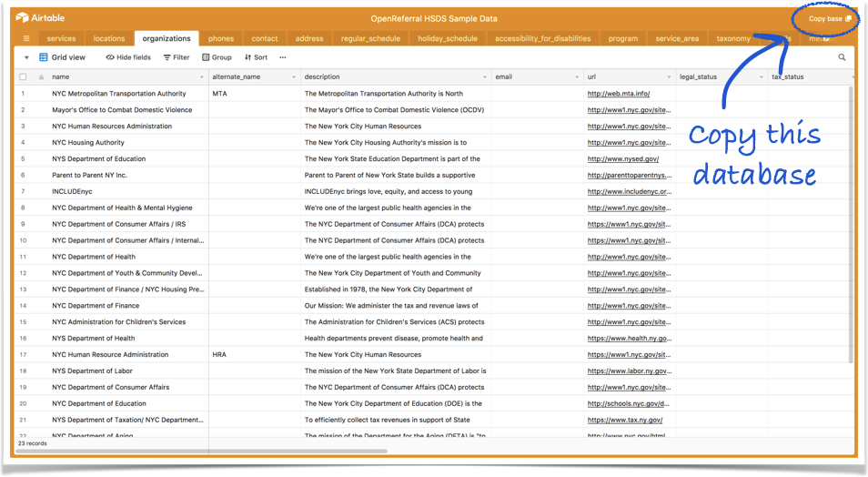The image size is (868, 477).
Task: Open the alternate_name column dropdown arrow
Action: coord(294,77)
